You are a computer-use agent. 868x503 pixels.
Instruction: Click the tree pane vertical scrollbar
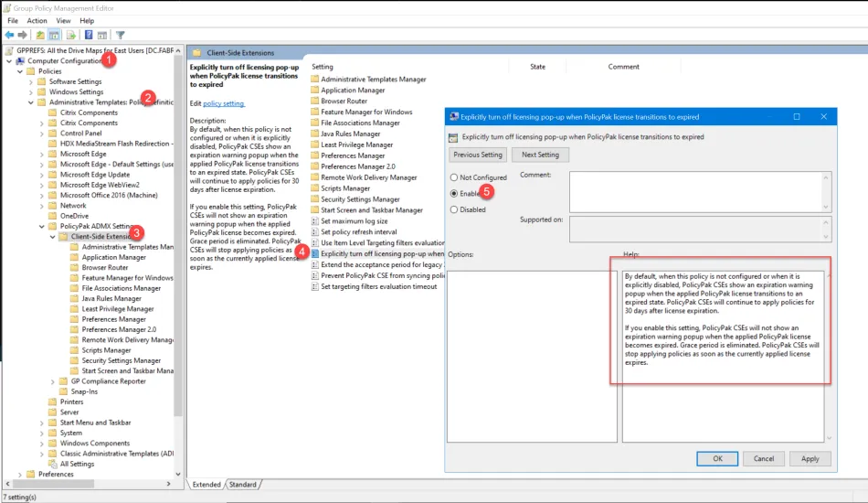[x=178, y=274]
